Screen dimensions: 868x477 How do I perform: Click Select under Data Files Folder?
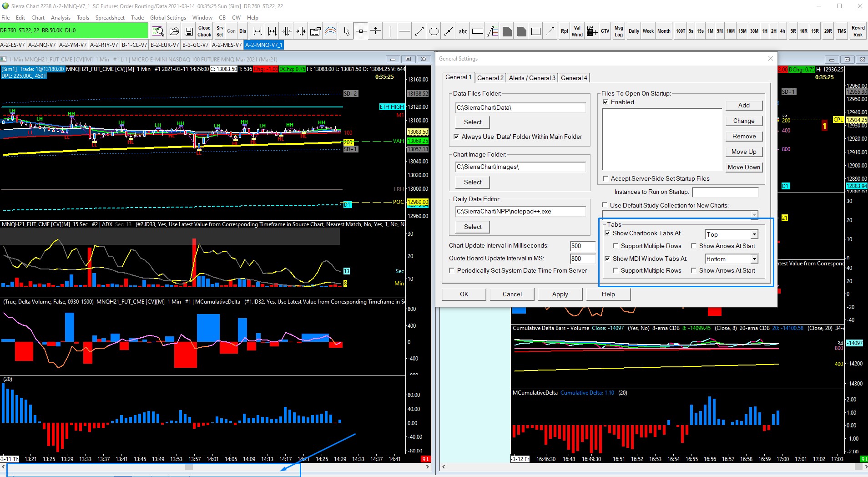[x=473, y=122]
